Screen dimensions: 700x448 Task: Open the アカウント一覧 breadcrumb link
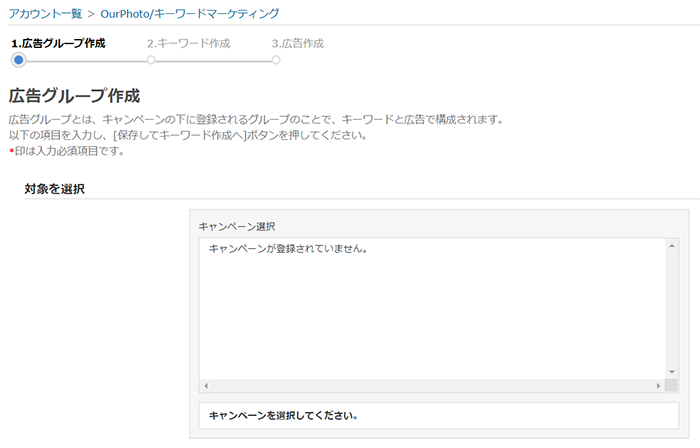[46, 14]
